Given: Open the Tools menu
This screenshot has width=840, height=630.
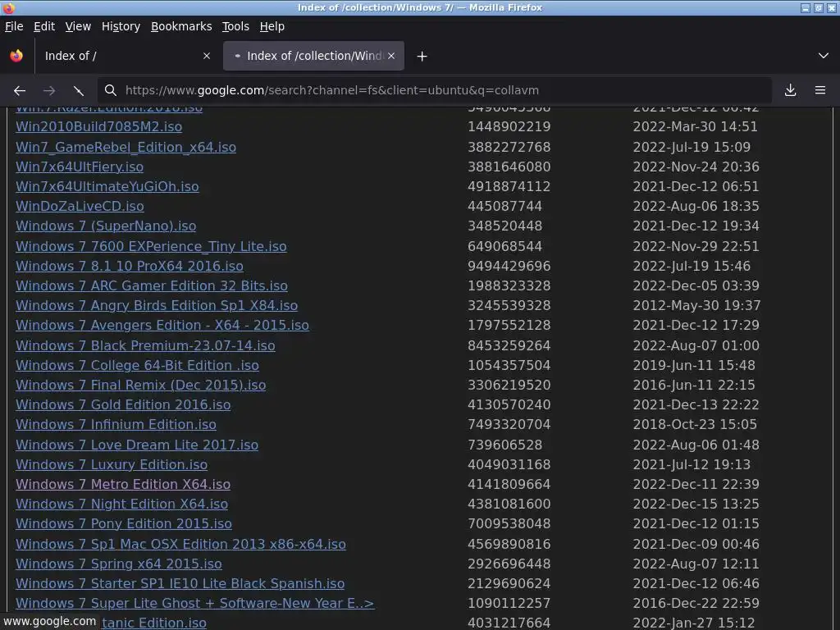Looking at the screenshot, I should tap(235, 26).
